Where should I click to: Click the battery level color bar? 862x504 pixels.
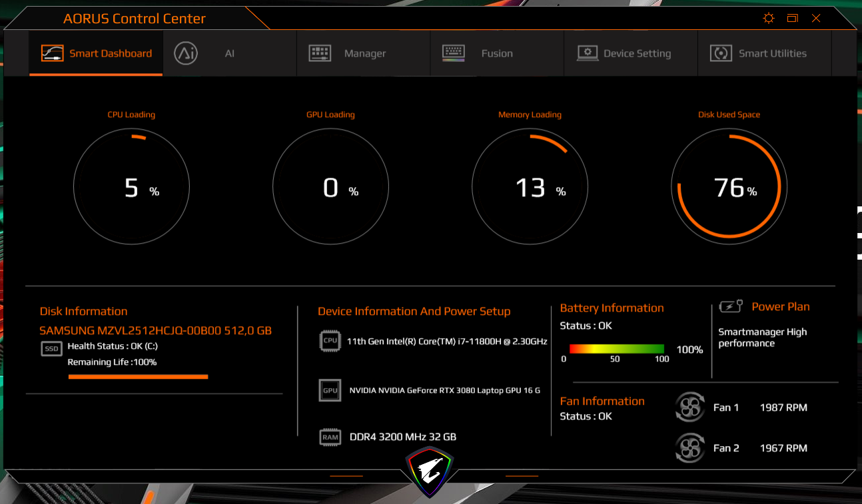(616, 349)
